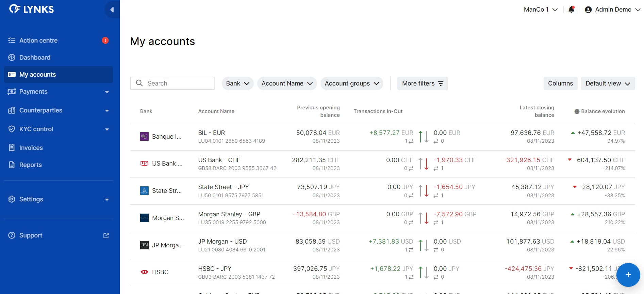The width and height of the screenshot is (644, 294).
Task: Click the blue plus add button
Action: pos(628,275)
